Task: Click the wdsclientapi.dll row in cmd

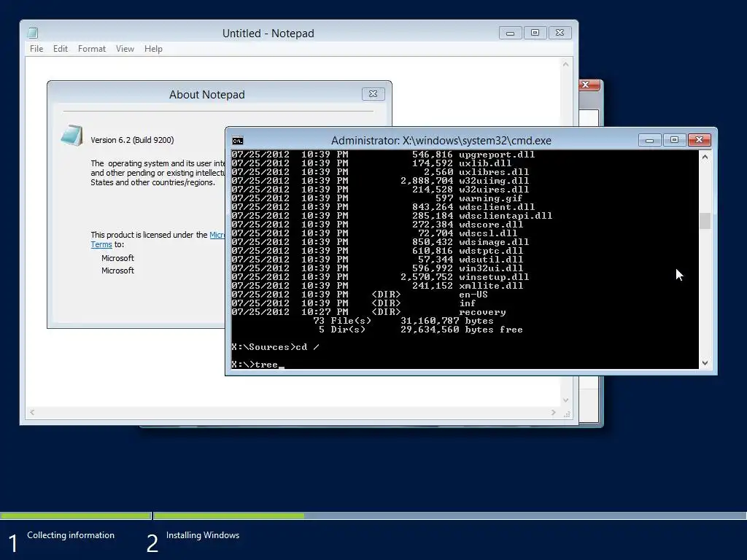Action: 392,216
